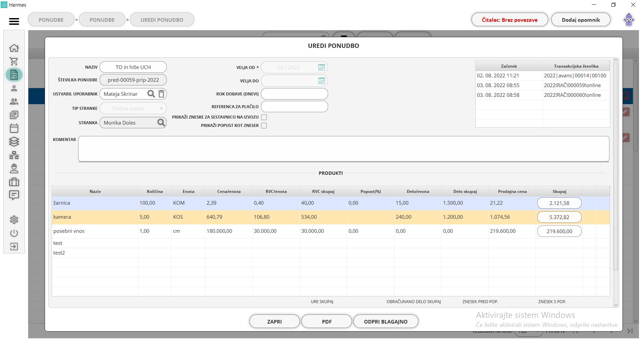Click the ŠTEVILKA PONUDBE field

133,80
